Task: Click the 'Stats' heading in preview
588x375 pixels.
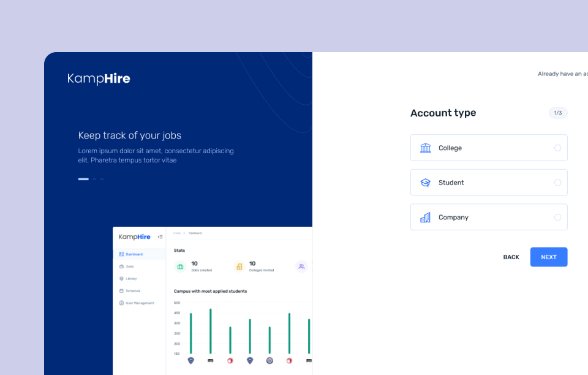Action: [179, 250]
